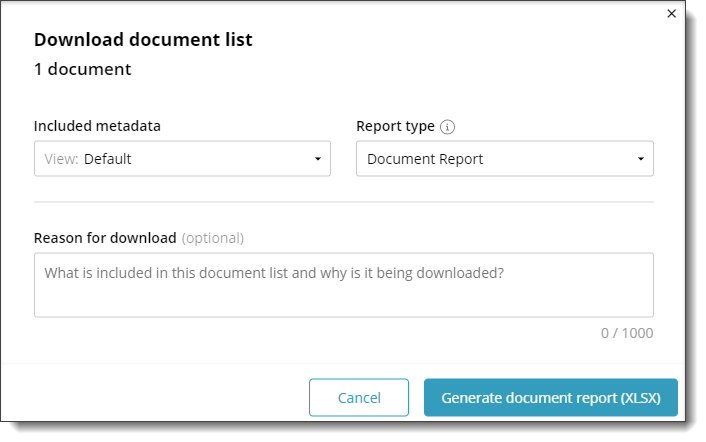Click the Cancel button
The image size is (706, 442).
[x=359, y=397]
